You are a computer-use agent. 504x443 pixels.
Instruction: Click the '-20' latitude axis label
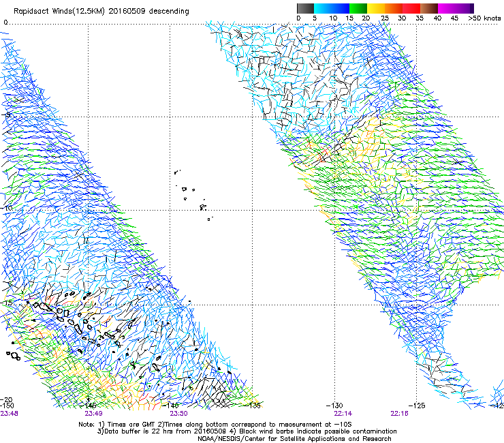(6, 399)
